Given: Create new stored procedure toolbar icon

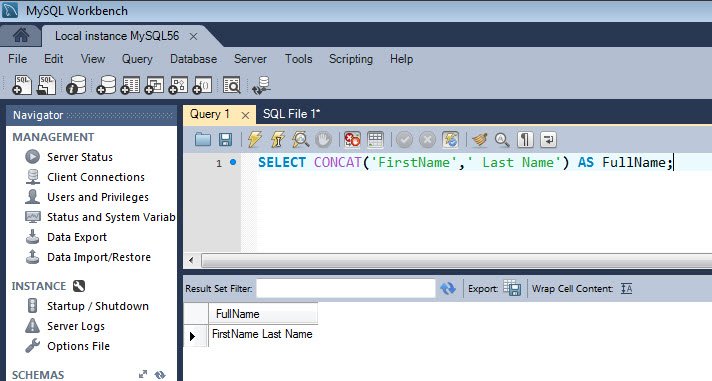Looking at the screenshot, I should click(x=178, y=85).
